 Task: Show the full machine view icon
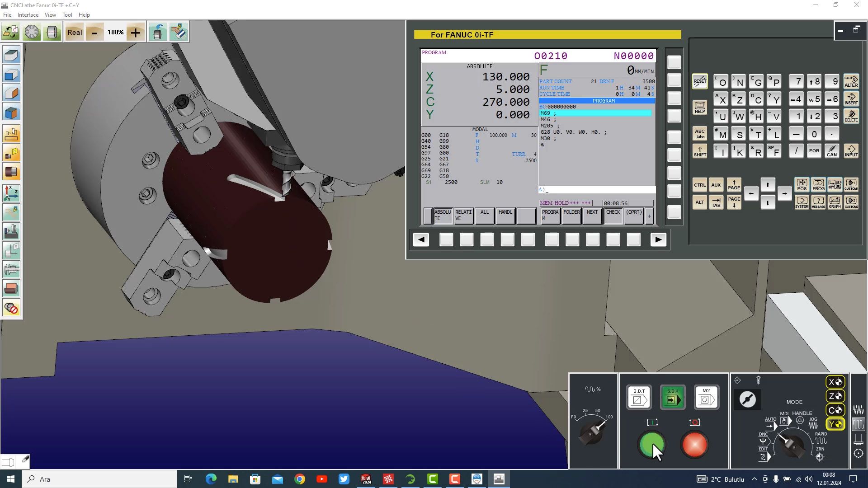(11, 134)
